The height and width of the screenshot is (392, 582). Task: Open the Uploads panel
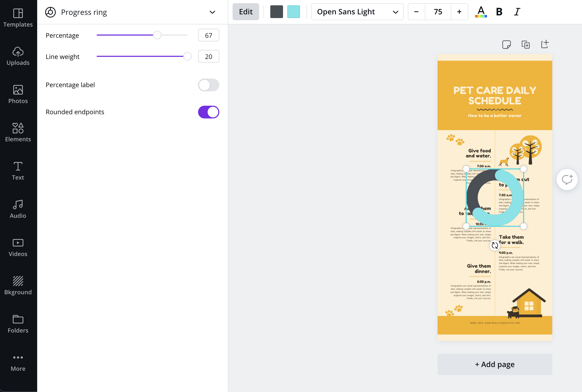pyautogui.click(x=18, y=56)
